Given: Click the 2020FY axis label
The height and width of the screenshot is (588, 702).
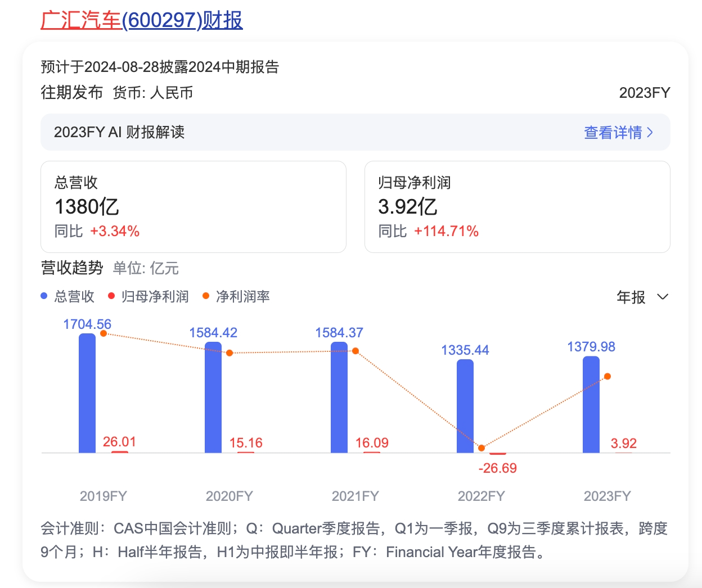Looking at the screenshot, I should click(x=229, y=496).
